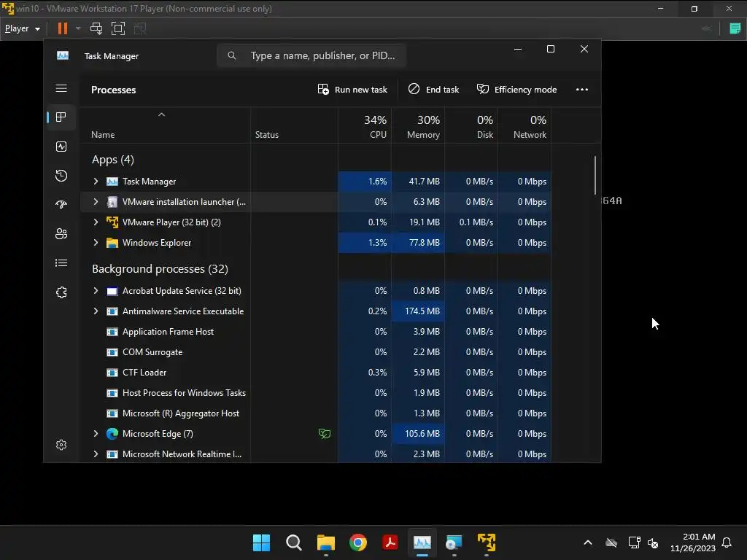This screenshot has width=747, height=560.
Task: Expand VMware installation launcher row
Action: click(96, 202)
